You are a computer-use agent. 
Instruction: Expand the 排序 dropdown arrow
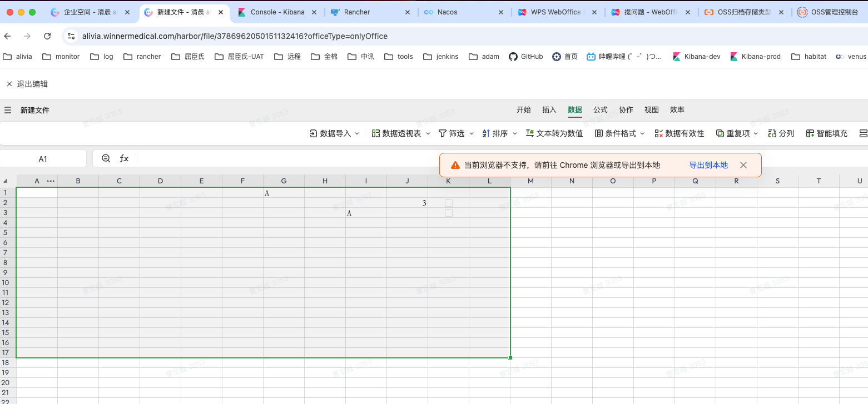tap(515, 133)
